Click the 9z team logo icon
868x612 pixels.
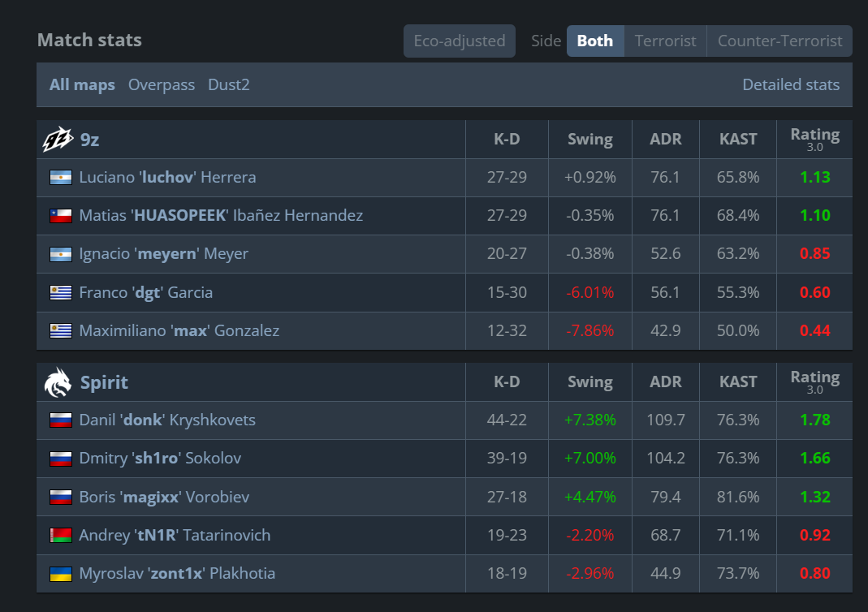pos(58,139)
